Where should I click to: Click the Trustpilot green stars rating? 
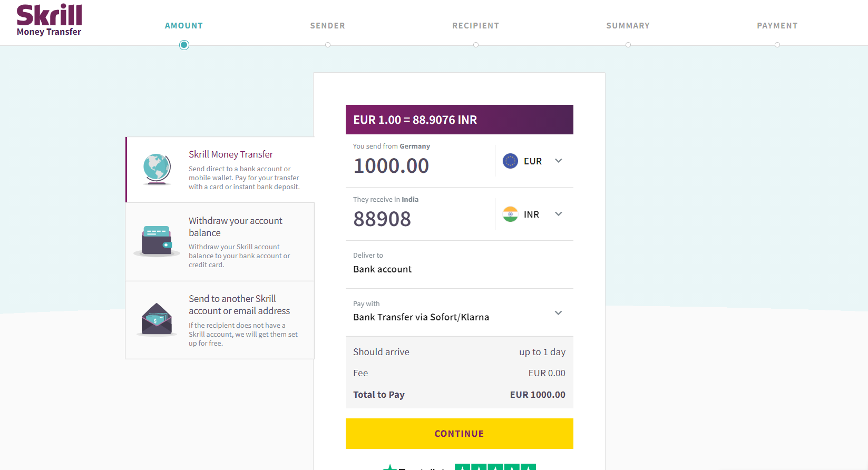click(x=495, y=467)
